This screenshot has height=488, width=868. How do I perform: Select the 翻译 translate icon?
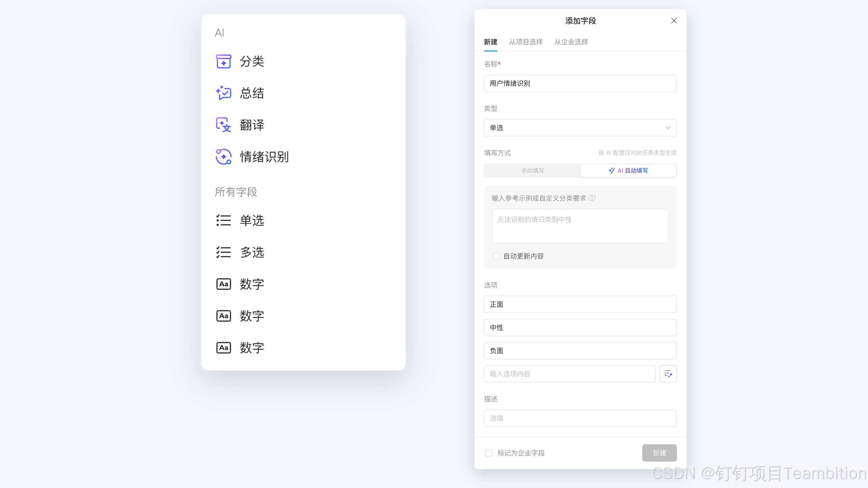coord(223,125)
